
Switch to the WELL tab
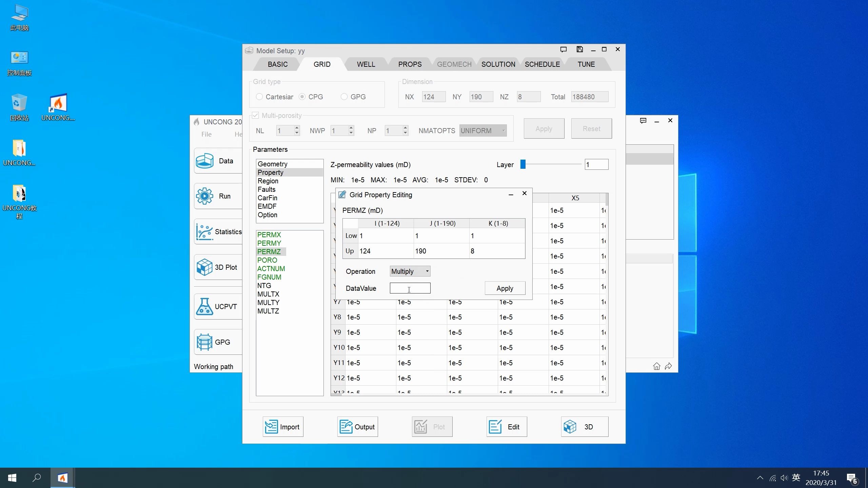point(366,64)
